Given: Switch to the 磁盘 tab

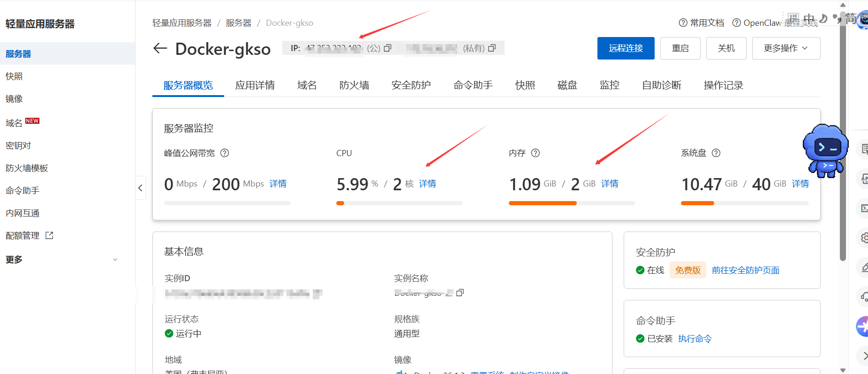Looking at the screenshot, I should click(567, 85).
